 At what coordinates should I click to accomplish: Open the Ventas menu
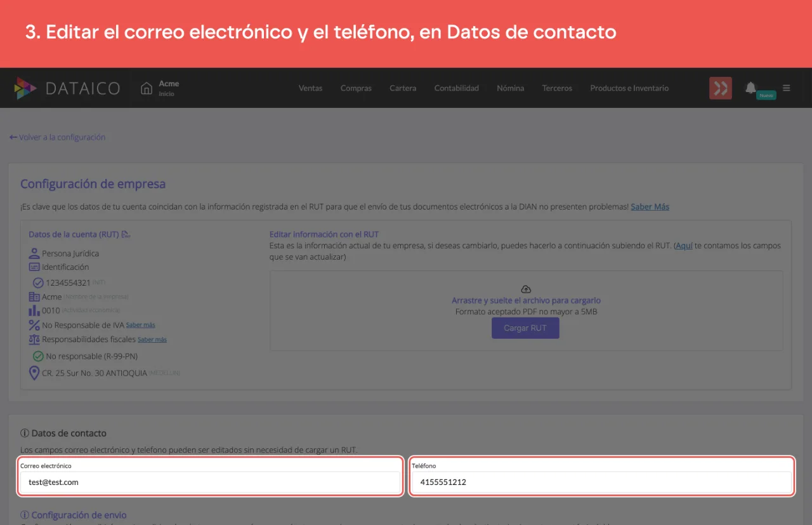[x=310, y=88]
